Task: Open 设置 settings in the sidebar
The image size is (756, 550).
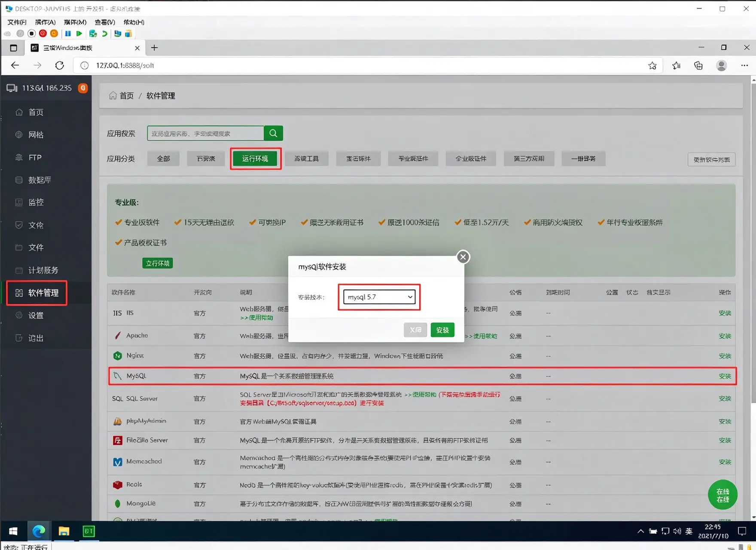Action: pyautogui.click(x=36, y=315)
